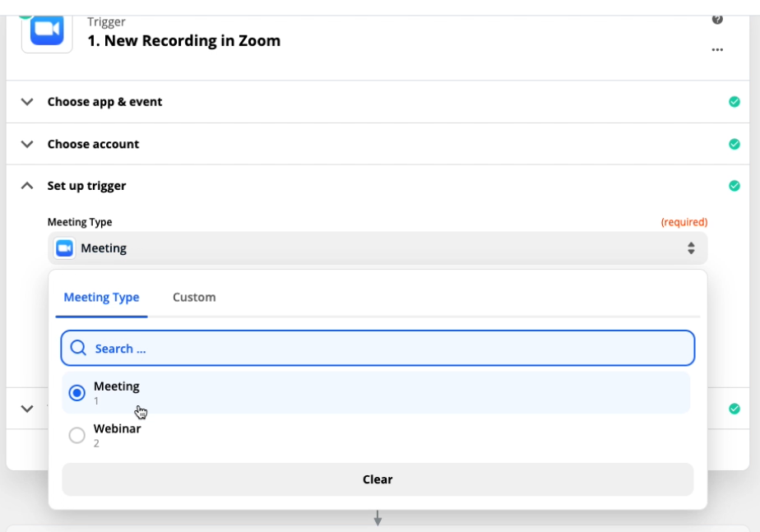This screenshot has width=760, height=532.
Task: Open the Meeting Type dropdown arrows
Action: point(691,248)
